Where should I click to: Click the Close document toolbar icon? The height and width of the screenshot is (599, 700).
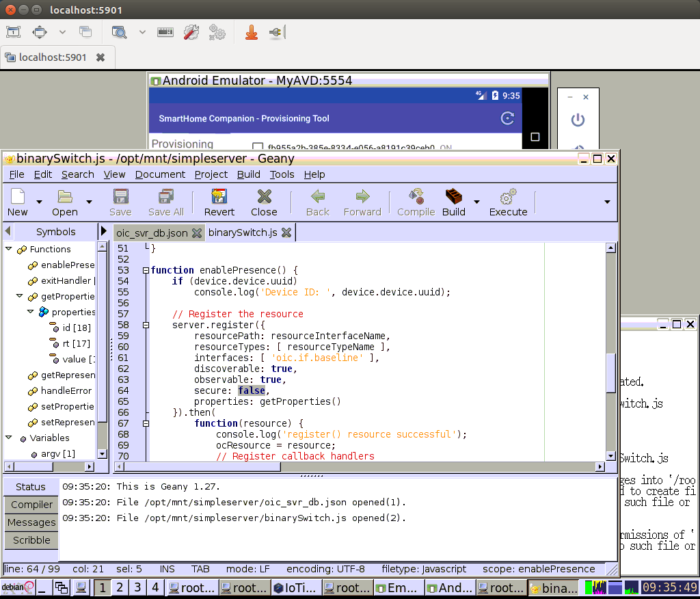[264, 197]
